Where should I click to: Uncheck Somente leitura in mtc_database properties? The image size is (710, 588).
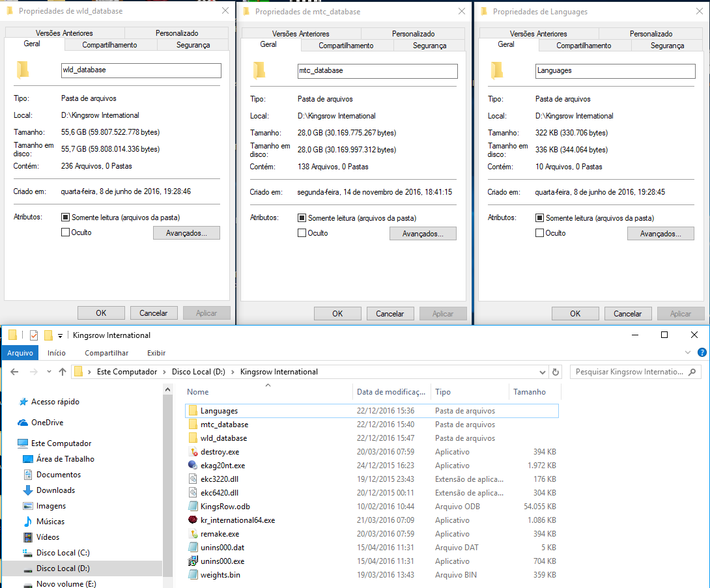(302, 218)
